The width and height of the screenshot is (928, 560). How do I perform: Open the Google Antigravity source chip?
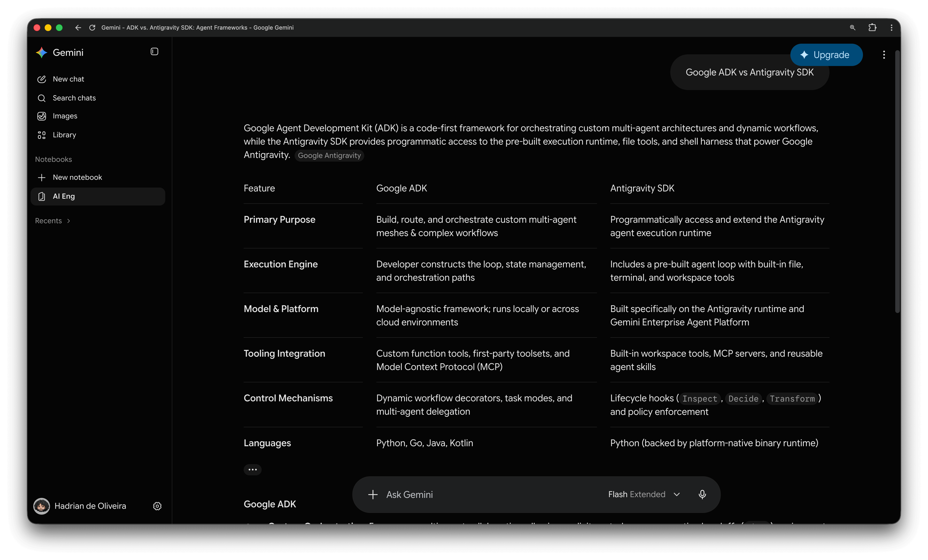click(x=329, y=156)
